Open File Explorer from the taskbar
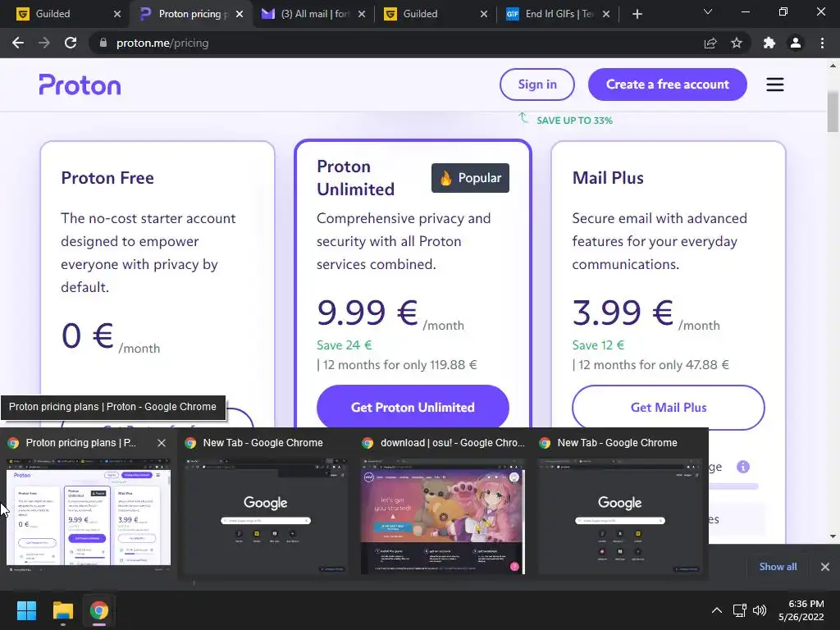840x630 pixels. click(62, 610)
